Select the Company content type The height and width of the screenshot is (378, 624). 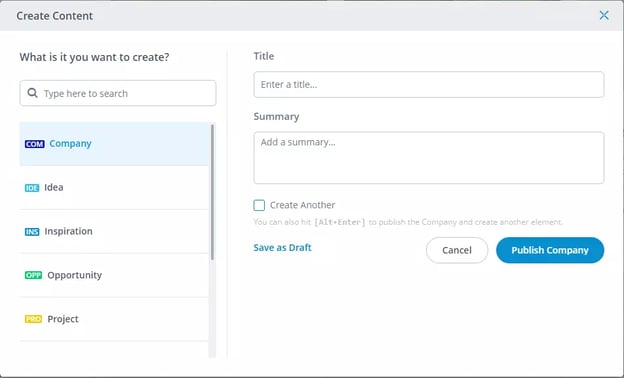coord(114,144)
